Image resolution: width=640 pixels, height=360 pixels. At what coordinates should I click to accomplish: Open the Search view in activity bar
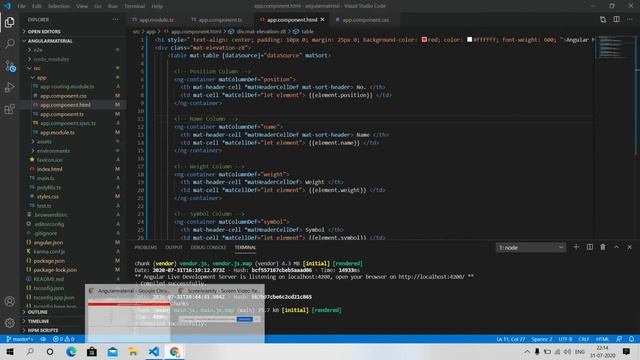(9, 44)
